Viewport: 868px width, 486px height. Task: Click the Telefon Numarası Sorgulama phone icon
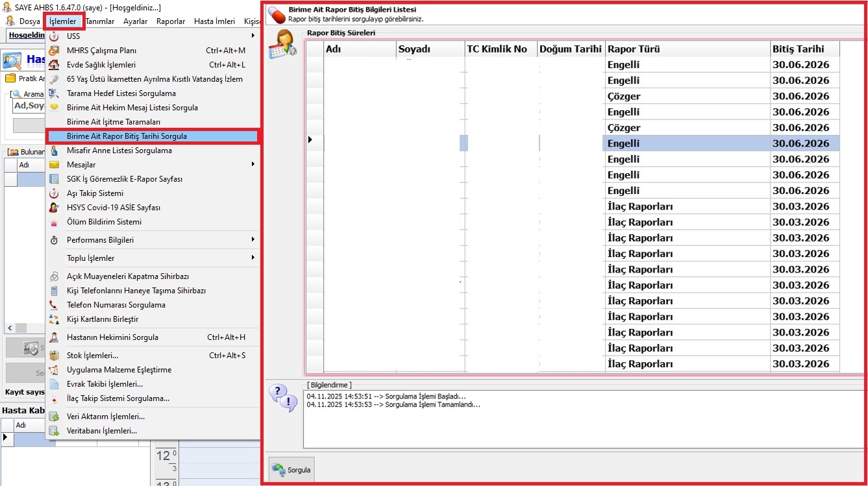click(x=54, y=305)
